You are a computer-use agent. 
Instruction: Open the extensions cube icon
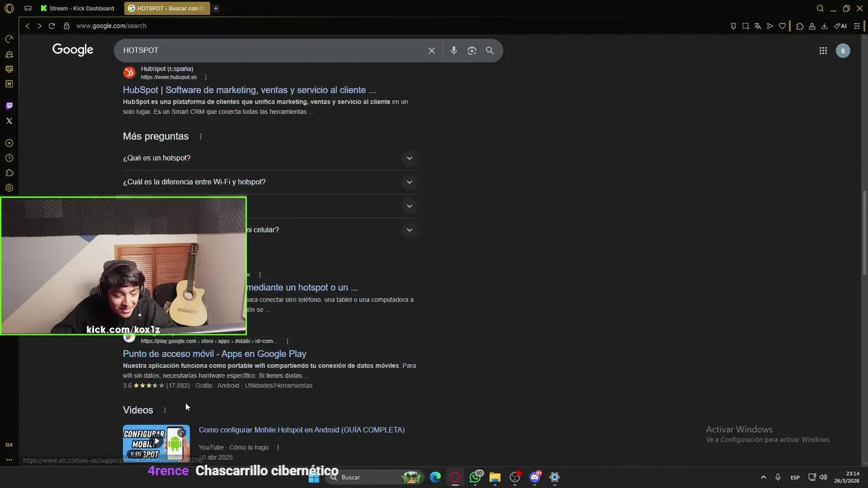coord(800,26)
